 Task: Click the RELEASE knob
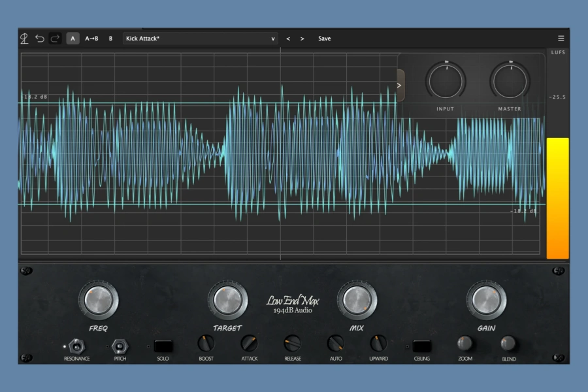293,343
